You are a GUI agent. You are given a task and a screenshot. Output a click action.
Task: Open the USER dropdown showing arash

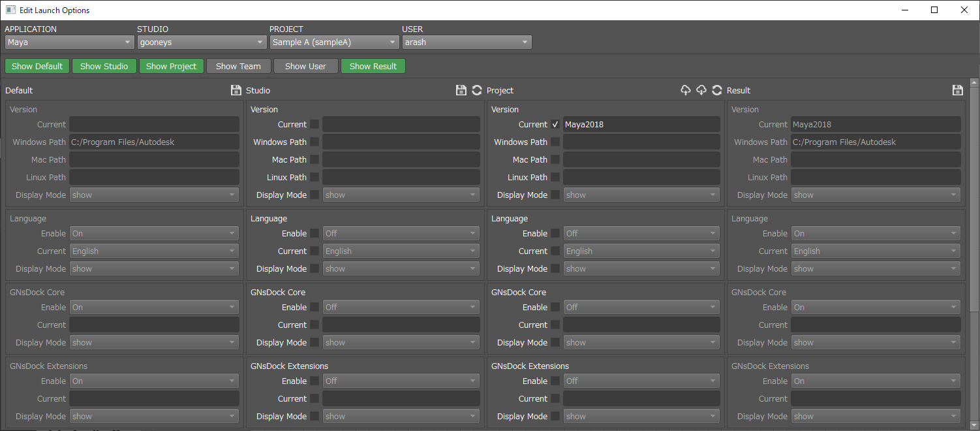(x=467, y=42)
